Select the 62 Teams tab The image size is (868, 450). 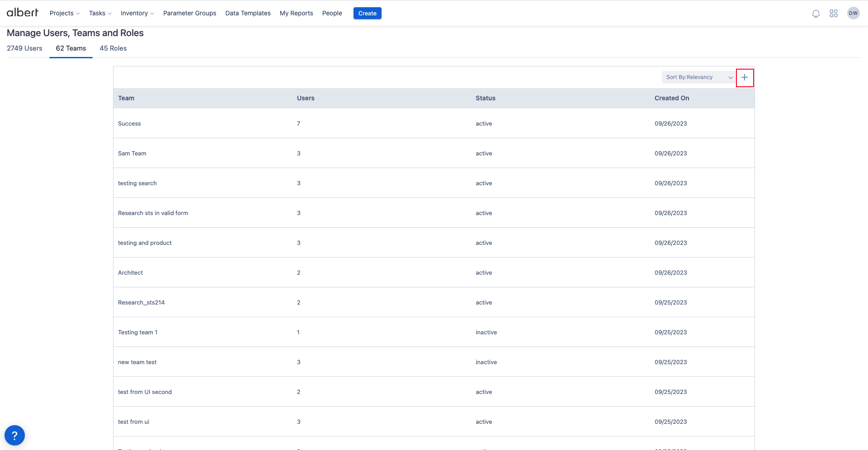coord(71,48)
